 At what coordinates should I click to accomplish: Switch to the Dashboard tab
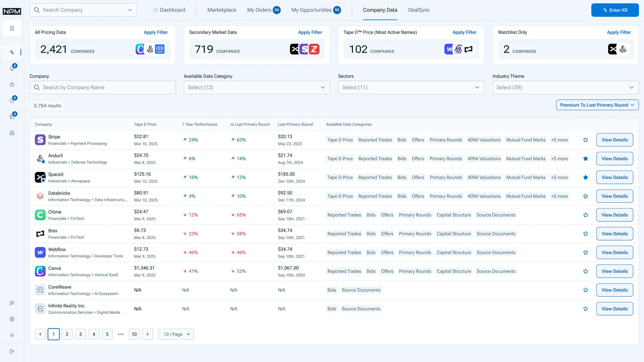coord(169,10)
